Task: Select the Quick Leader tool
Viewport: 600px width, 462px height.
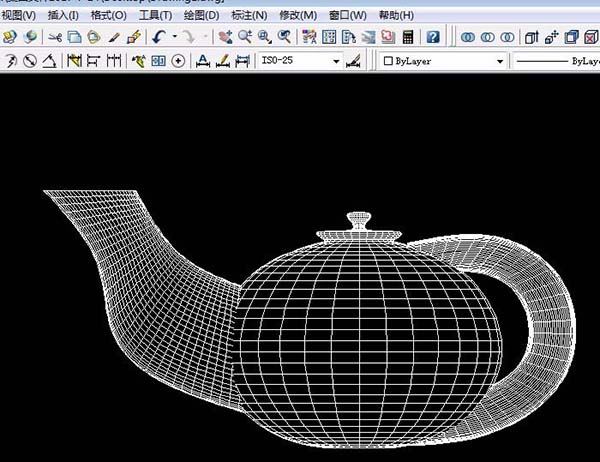Action: tap(139, 60)
